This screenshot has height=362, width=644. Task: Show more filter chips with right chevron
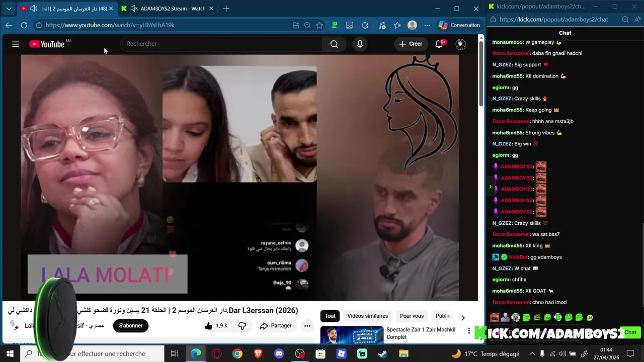tap(463, 318)
